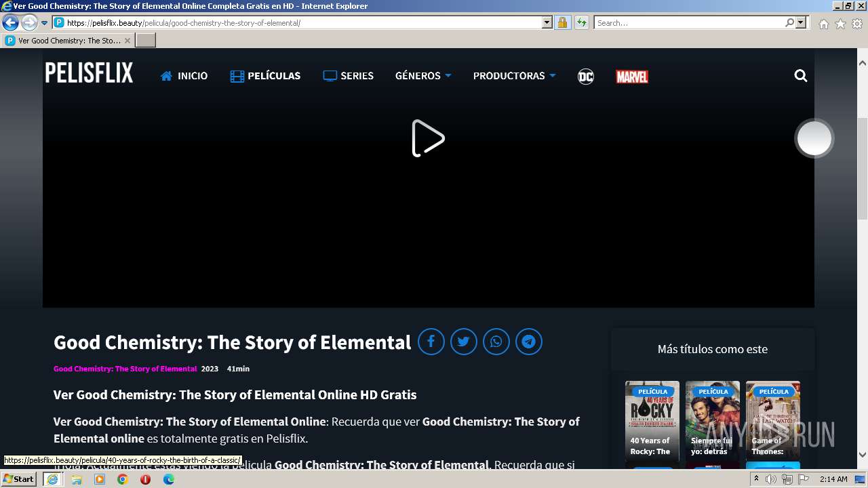Share the movie on Twitter
Screen dimensions: 868x488
(x=464, y=342)
